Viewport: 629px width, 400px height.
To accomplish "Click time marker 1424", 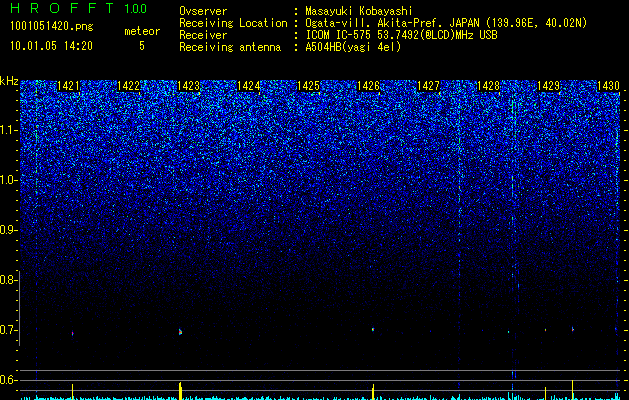I will click(248, 86).
